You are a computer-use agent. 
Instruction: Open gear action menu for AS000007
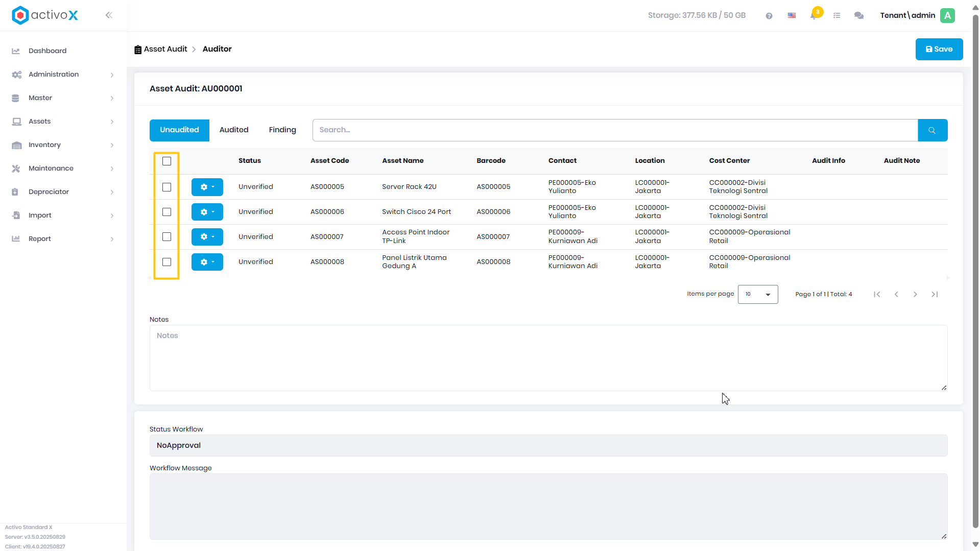pyautogui.click(x=207, y=237)
